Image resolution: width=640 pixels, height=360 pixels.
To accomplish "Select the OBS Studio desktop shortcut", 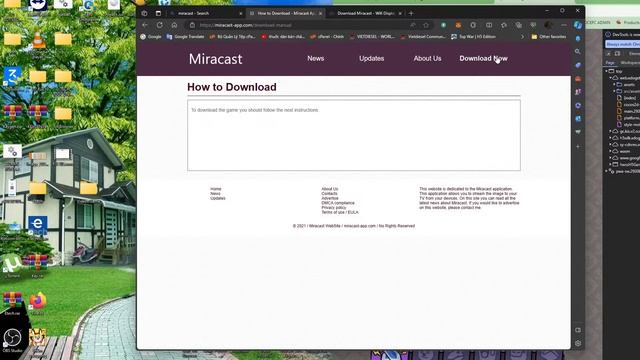I will click(x=12, y=338).
